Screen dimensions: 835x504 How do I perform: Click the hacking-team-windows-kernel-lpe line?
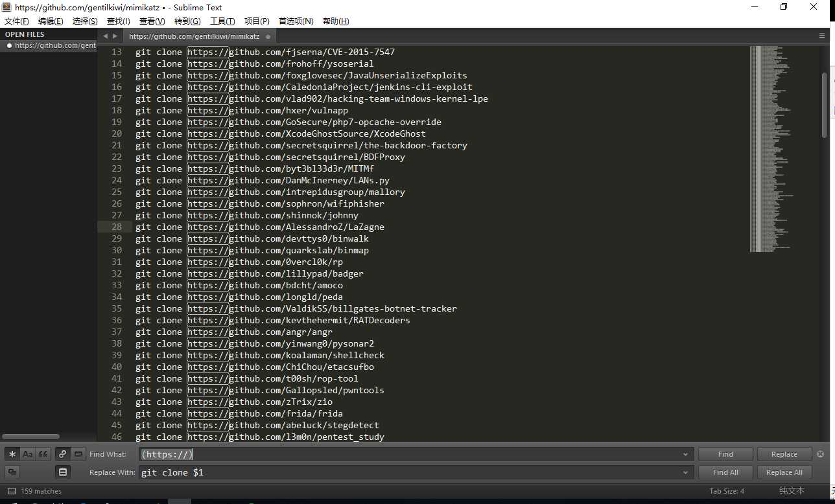coord(312,98)
